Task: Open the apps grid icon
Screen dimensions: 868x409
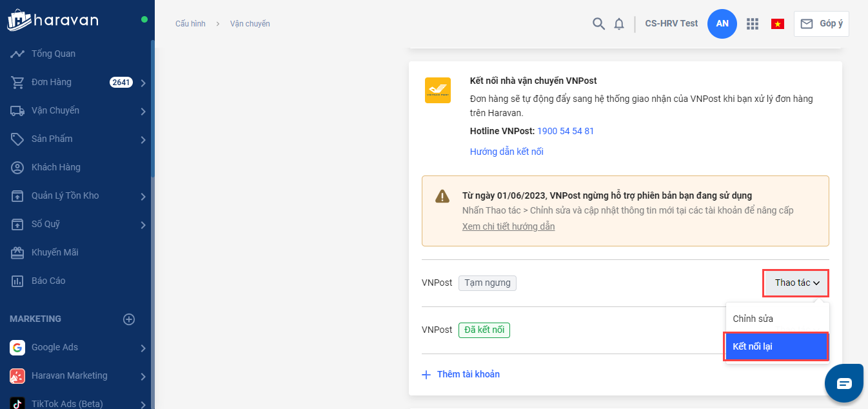Action: [x=752, y=24]
